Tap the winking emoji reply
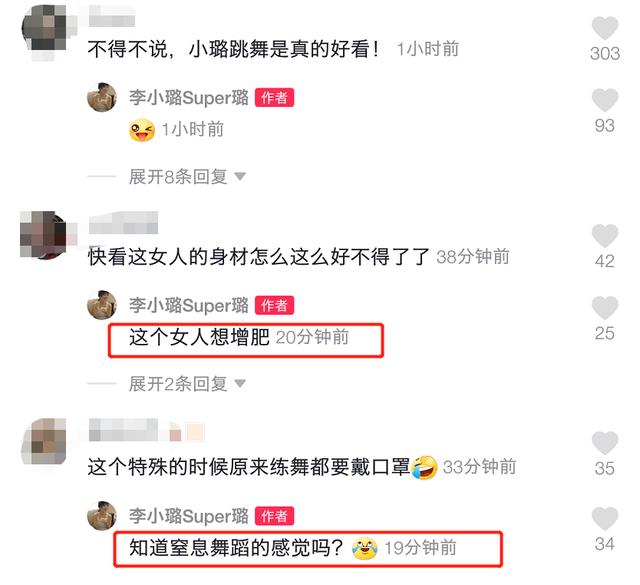Image resolution: width=640 pixels, height=585 pixels. point(142,130)
